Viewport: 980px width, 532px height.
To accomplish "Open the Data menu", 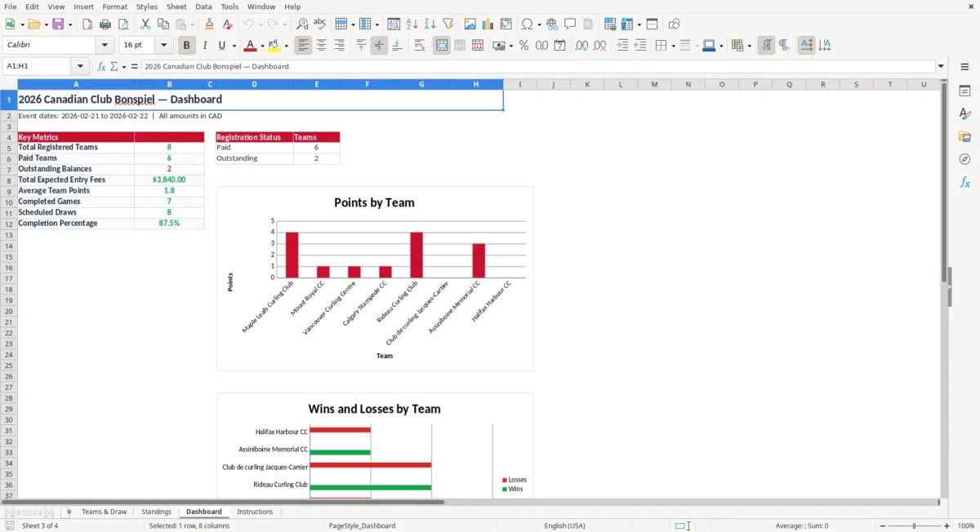I will (203, 7).
